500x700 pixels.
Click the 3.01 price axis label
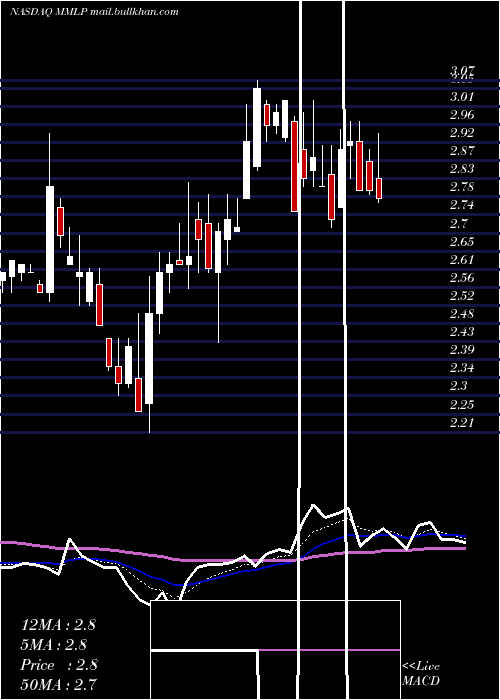click(x=462, y=97)
